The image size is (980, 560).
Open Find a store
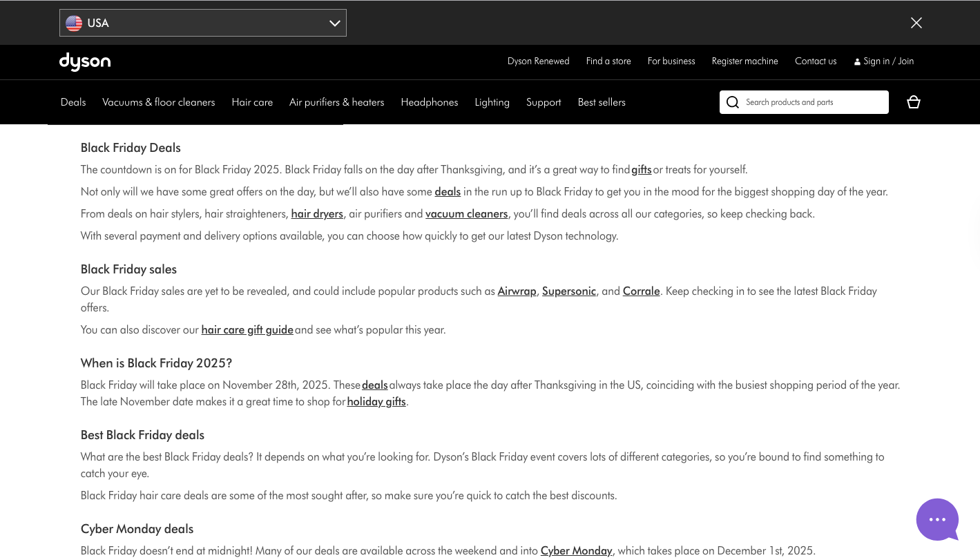pyautogui.click(x=608, y=61)
